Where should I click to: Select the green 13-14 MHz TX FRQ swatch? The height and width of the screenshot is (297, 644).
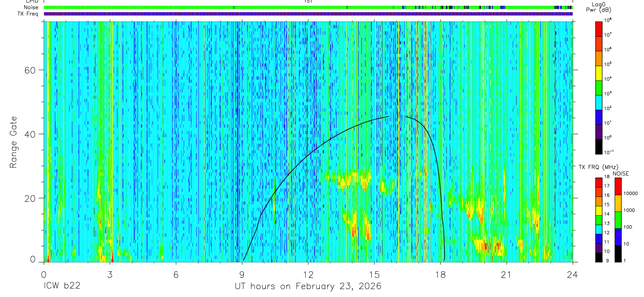[x=599, y=220]
